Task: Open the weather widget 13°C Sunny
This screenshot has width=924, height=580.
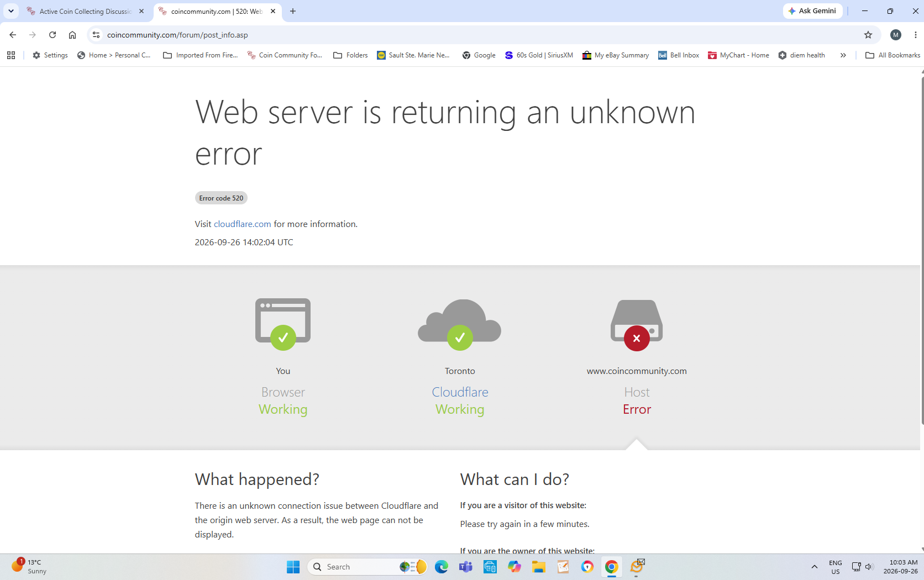Action: coord(30,567)
